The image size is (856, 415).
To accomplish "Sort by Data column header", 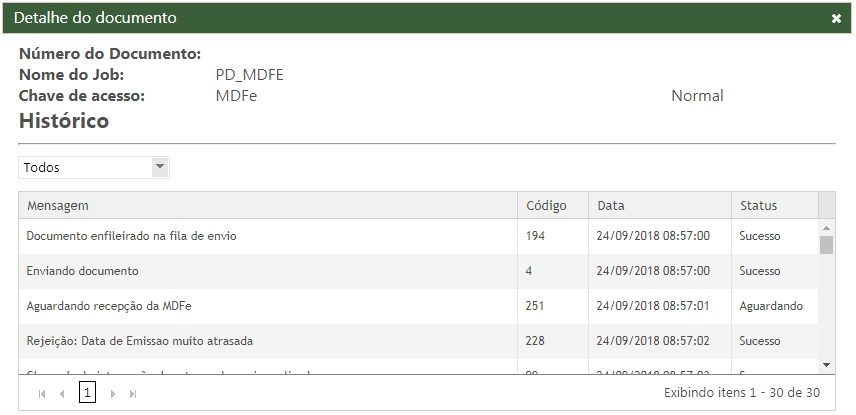I will pos(610,206).
